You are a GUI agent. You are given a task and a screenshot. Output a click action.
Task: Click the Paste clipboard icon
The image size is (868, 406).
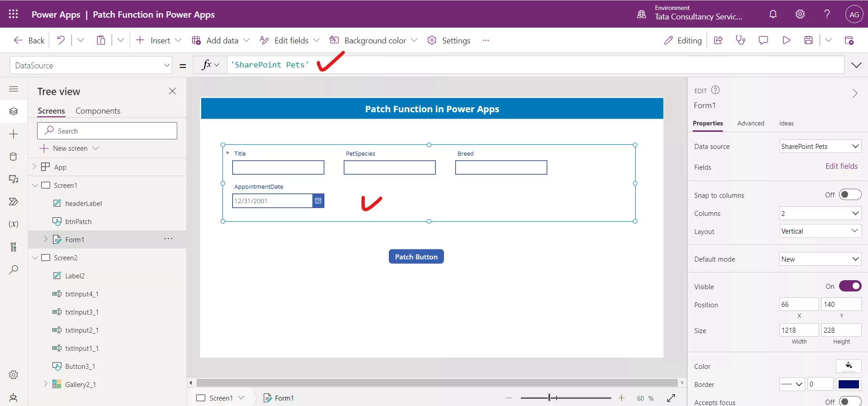pos(101,40)
